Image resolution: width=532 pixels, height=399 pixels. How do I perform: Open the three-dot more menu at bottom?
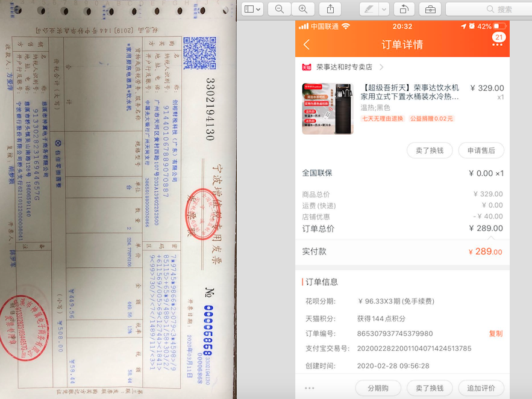310,388
